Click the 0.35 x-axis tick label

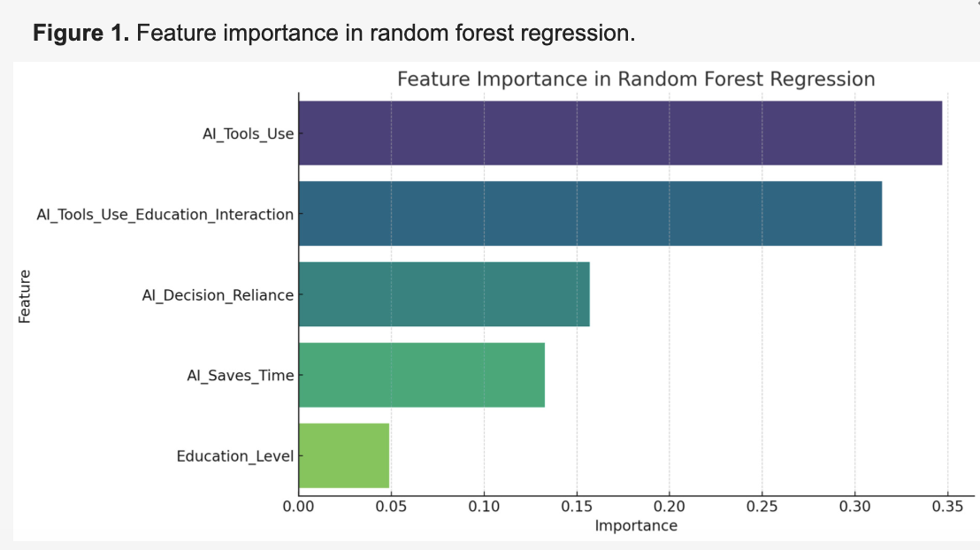[947, 508]
